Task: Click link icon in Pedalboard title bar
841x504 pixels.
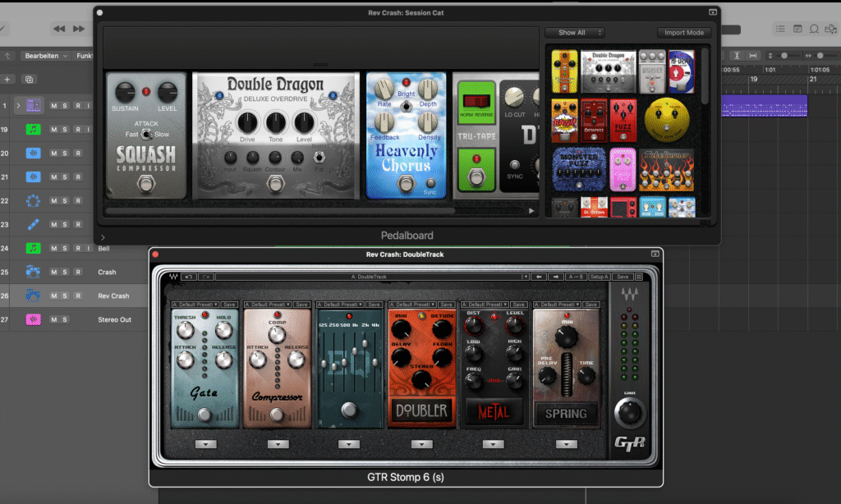Action: [x=713, y=12]
